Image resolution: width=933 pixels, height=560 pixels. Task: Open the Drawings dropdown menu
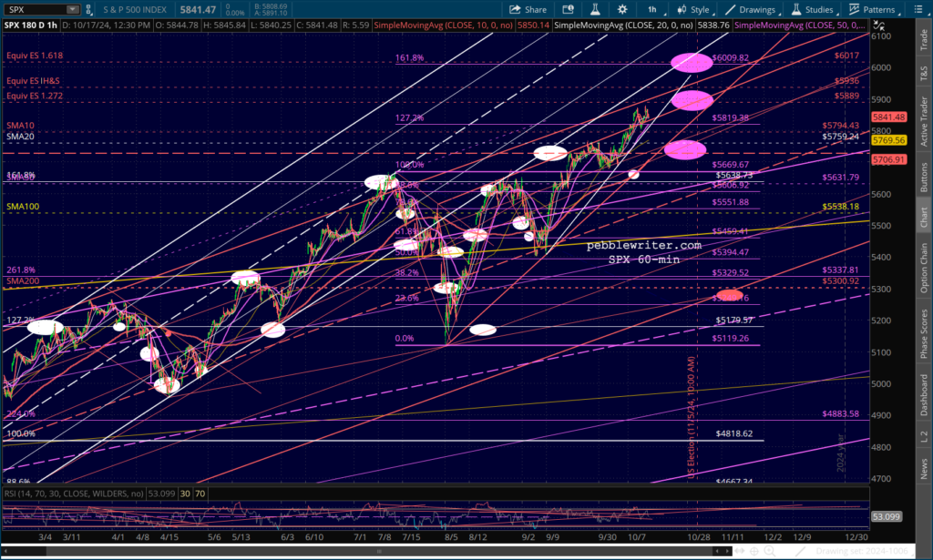pyautogui.click(x=752, y=9)
